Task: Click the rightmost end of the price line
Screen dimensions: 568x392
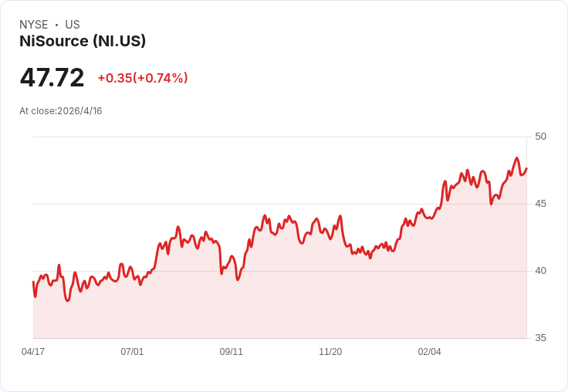Action: click(x=526, y=169)
